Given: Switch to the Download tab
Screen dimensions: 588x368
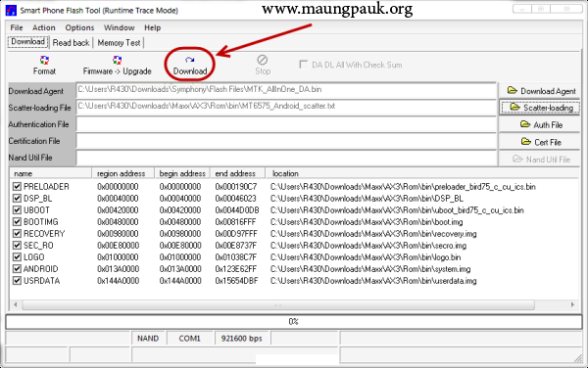Looking at the screenshot, I should [x=28, y=41].
